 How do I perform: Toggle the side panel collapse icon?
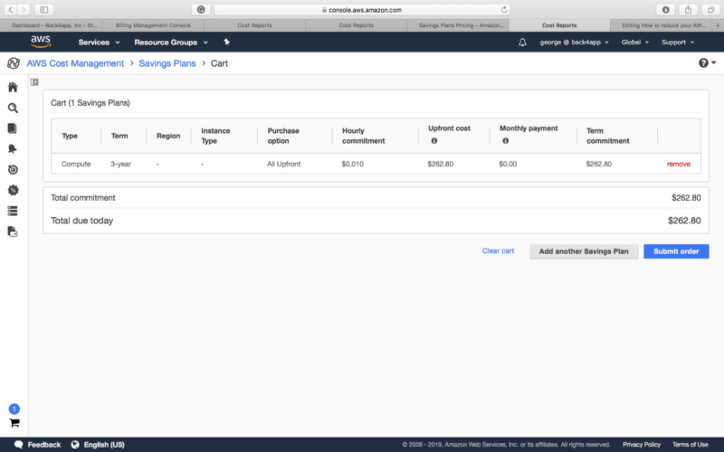coord(34,82)
